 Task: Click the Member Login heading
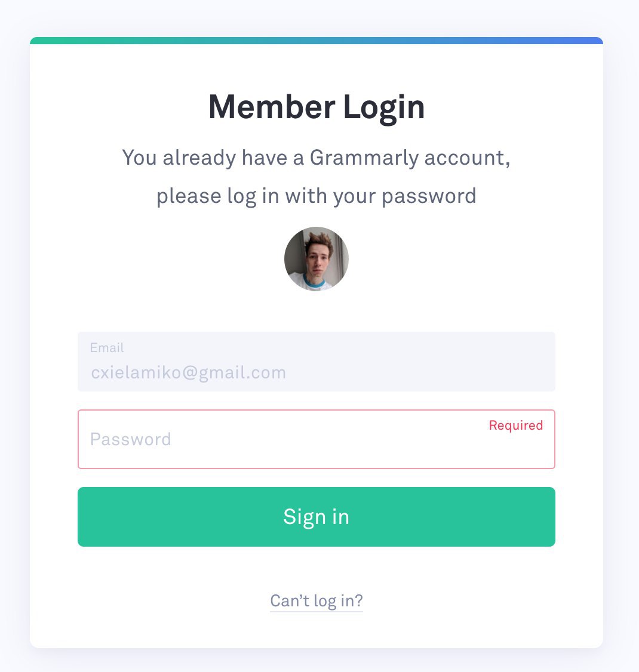317,107
